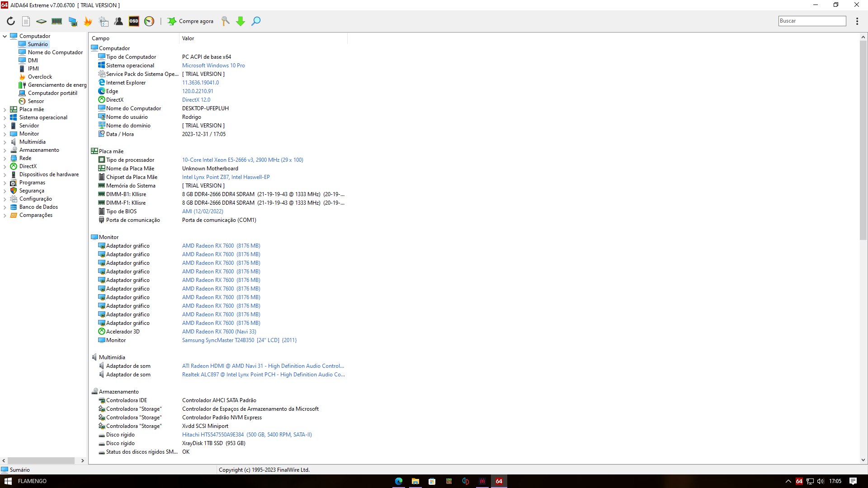This screenshot has height=488, width=868.
Task: Open the gauge benchmark toolbar icon
Action: point(149,21)
